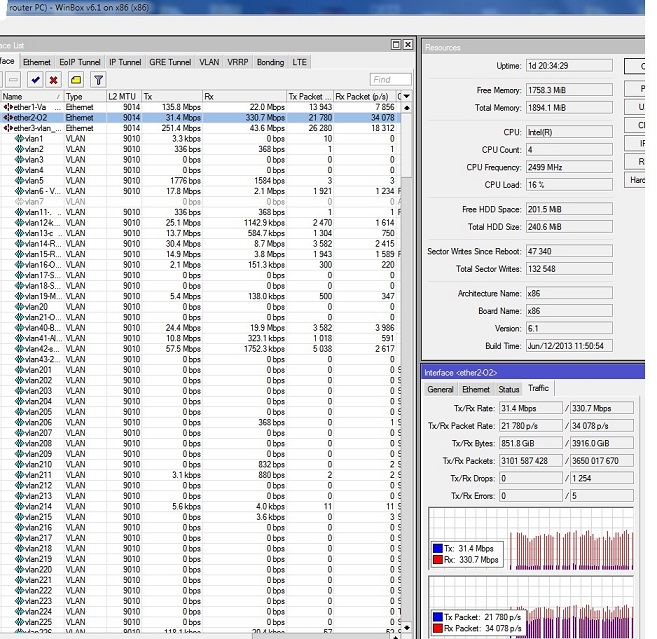
Task: Click the Uptime value field
Action: pyautogui.click(x=569, y=66)
